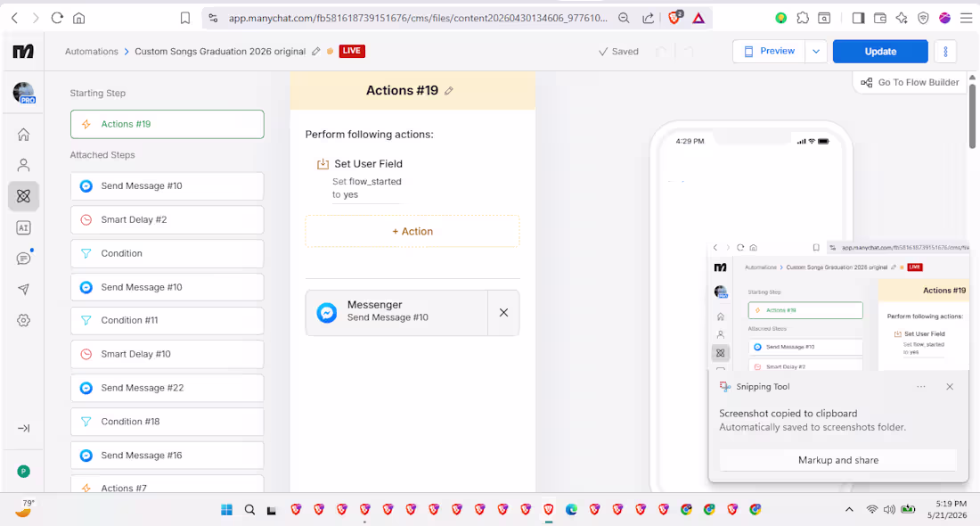Open the taskbar weather widget

tap(24, 508)
